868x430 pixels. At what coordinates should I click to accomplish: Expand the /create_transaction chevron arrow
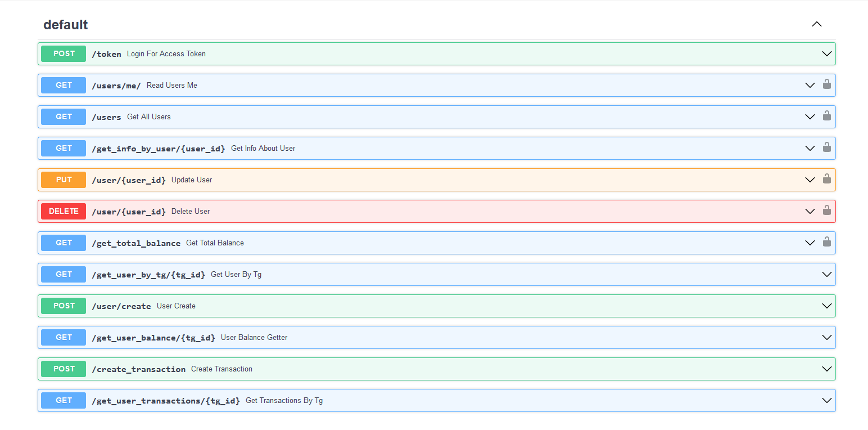pos(826,369)
